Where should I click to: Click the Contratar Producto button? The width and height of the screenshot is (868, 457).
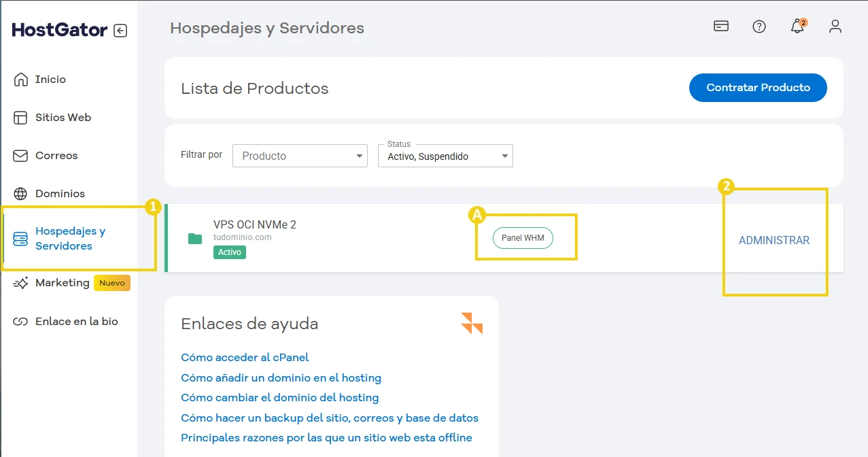[x=757, y=87]
